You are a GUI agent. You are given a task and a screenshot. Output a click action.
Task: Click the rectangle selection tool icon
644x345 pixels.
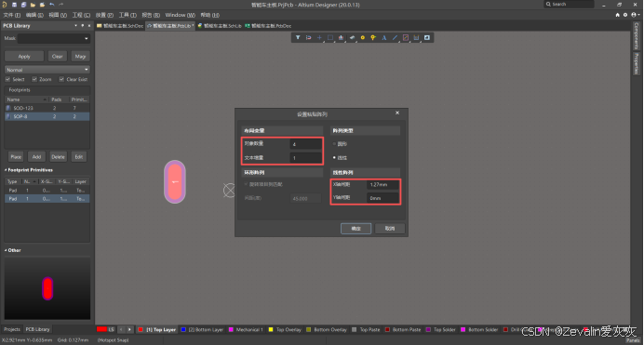click(x=330, y=38)
